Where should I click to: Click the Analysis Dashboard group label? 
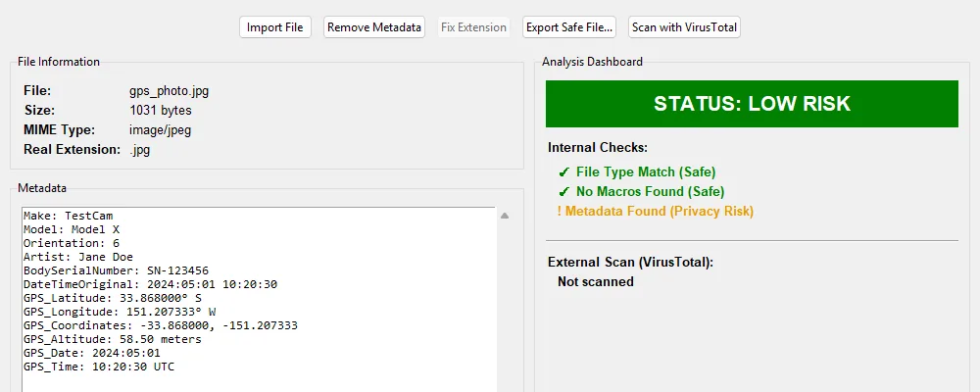click(592, 62)
